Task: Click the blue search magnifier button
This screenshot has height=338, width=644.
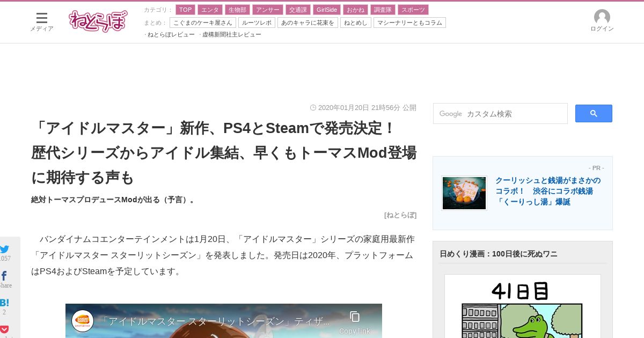Action: point(594,113)
